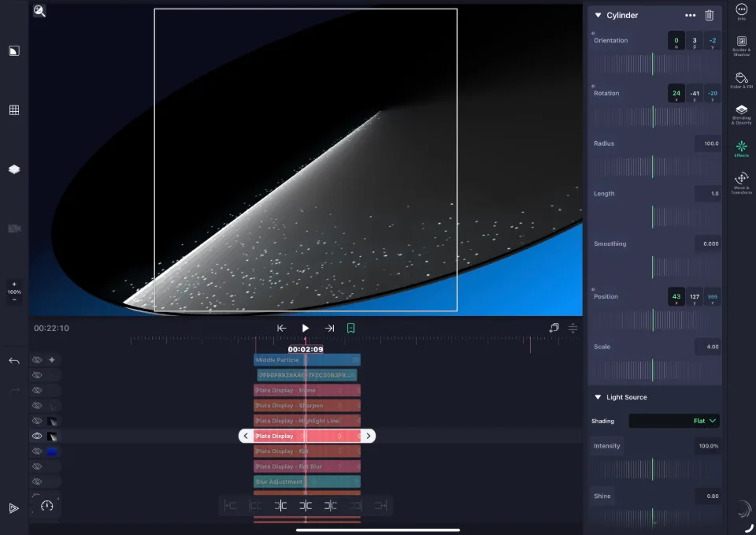Select the Middle Particle clip in timeline

[x=307, y=360]
